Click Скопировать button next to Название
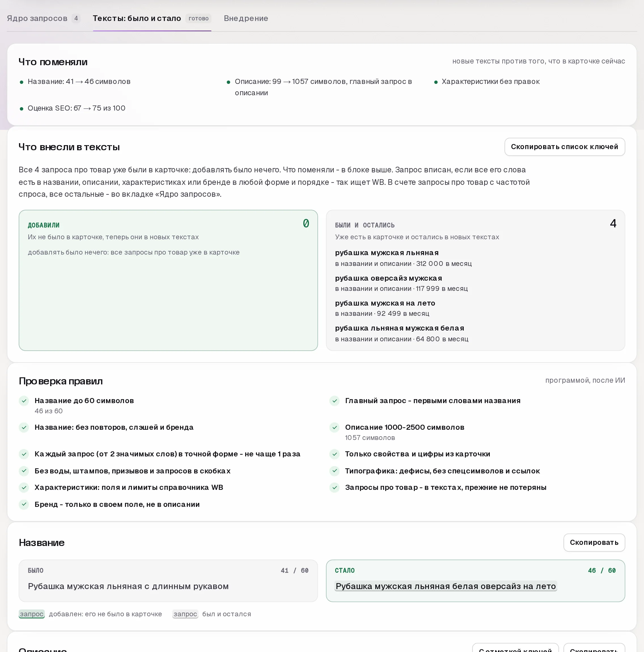Viewport: 644px width, 652px height. coord(594,542)
